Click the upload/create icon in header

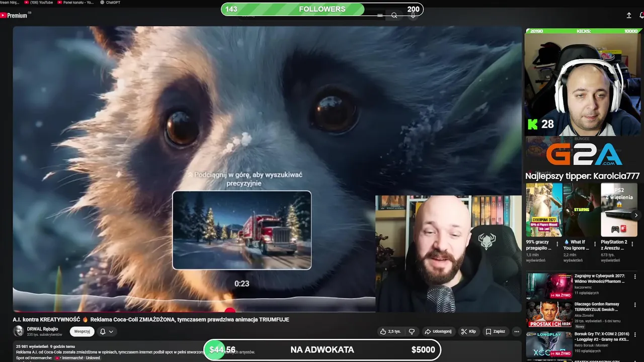pos(629,16)
